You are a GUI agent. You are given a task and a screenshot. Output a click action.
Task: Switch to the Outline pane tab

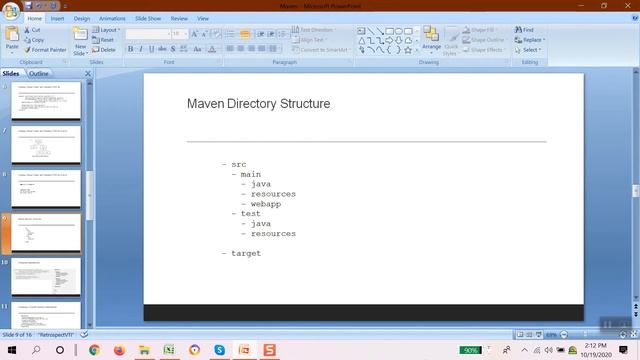[x=38, y=73]
